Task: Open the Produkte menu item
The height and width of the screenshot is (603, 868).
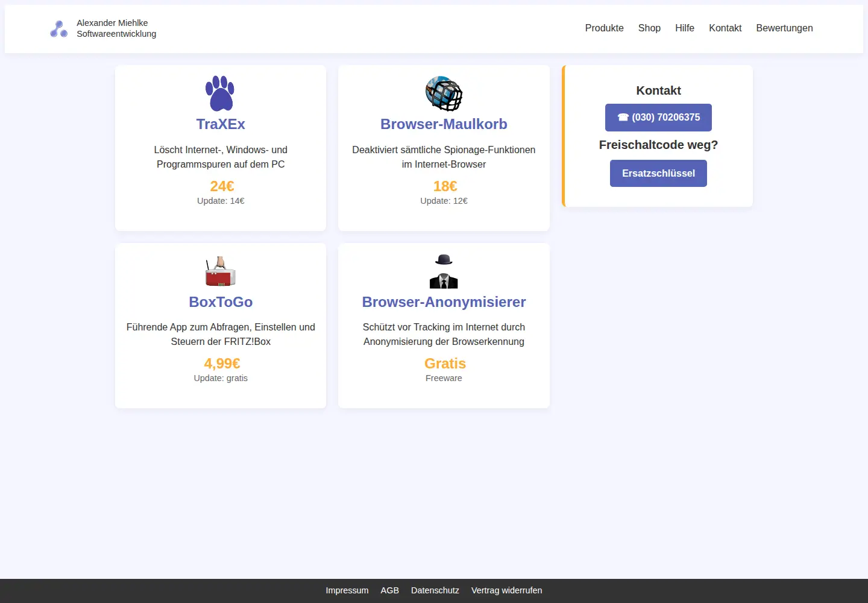Action: pos(604,28)
